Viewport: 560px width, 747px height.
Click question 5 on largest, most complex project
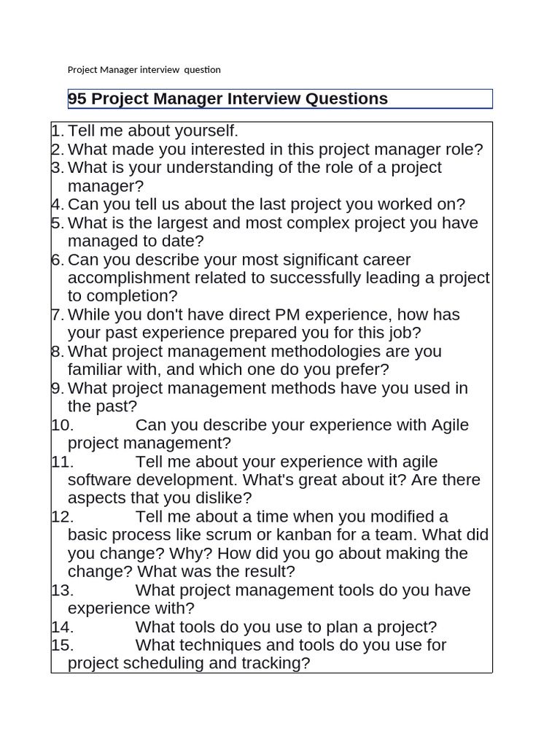(273, 231)
